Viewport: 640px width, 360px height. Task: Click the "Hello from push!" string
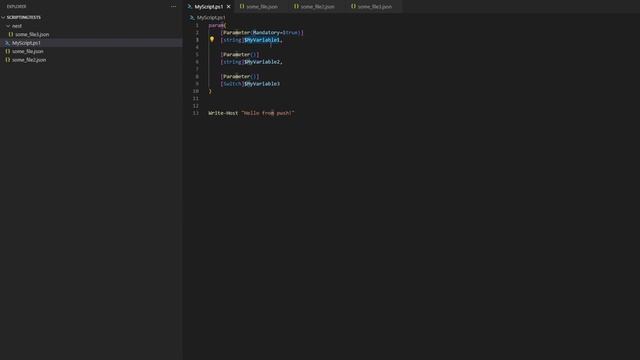point(268,113)
